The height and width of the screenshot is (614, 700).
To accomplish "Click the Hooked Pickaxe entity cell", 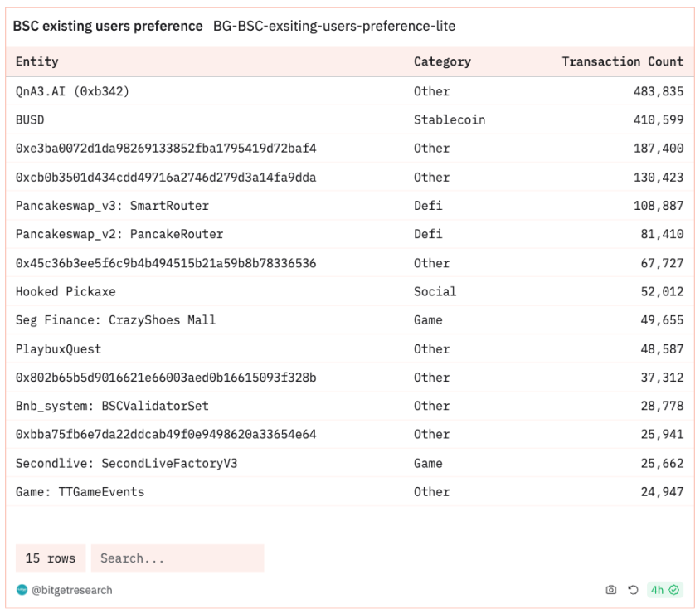I will pos(66,291).
